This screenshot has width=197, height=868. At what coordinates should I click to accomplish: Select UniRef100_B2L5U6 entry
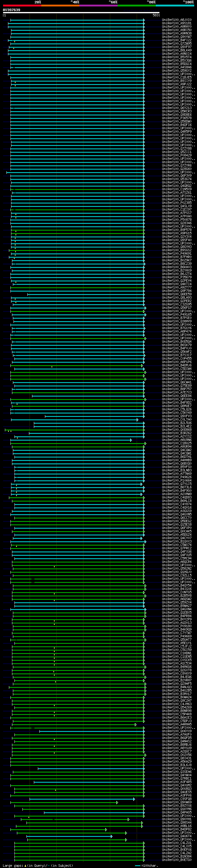coord(177,423)
